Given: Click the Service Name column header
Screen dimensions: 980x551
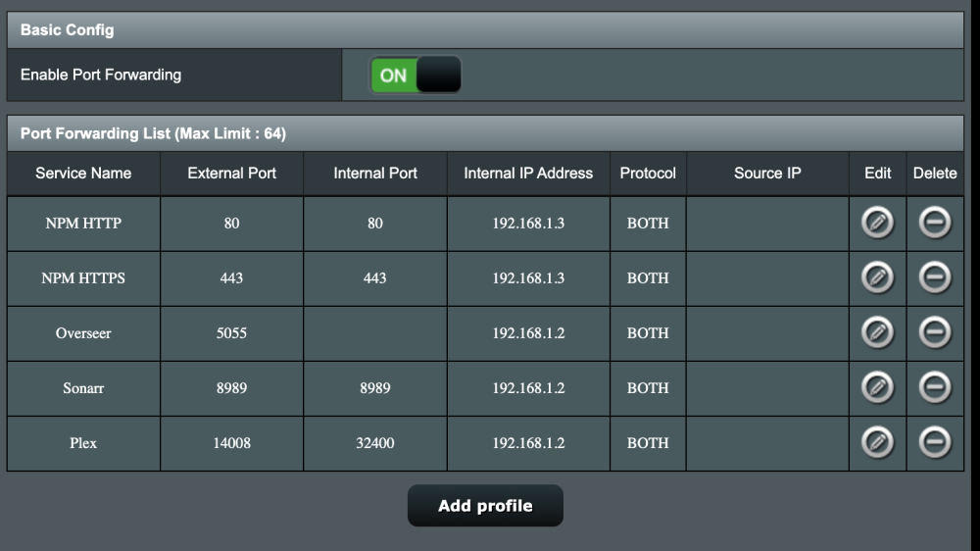Looking at the screenshot, I should click(x=83, y=174).
